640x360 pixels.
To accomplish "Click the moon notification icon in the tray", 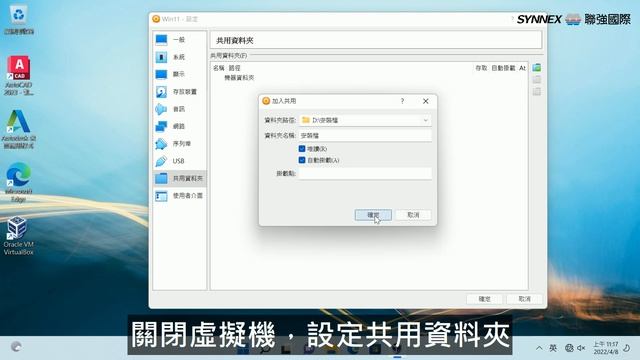I will (627, 348).
